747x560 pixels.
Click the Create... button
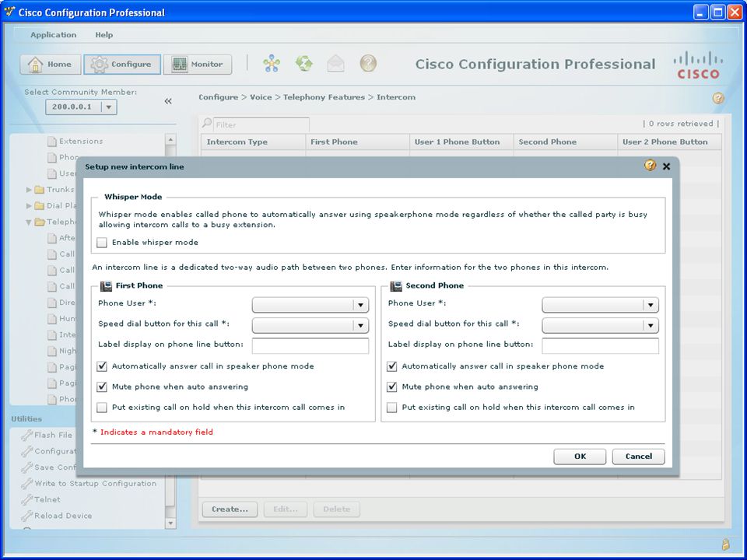pyautogui.click(x=230, y=509)
